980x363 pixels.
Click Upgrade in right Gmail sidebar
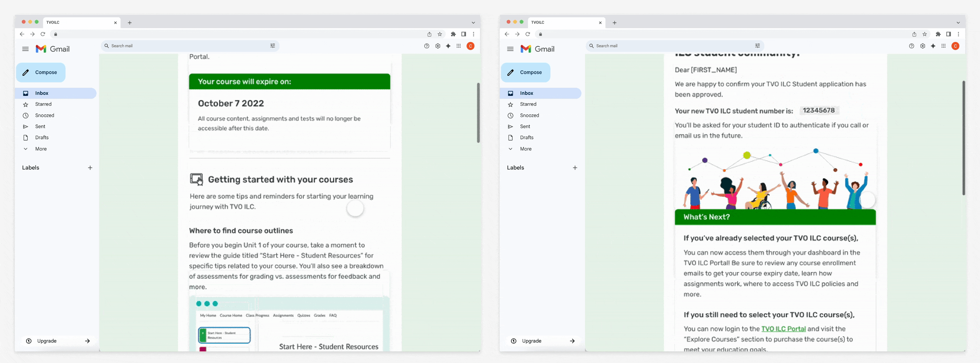click(x=542, y=341)
